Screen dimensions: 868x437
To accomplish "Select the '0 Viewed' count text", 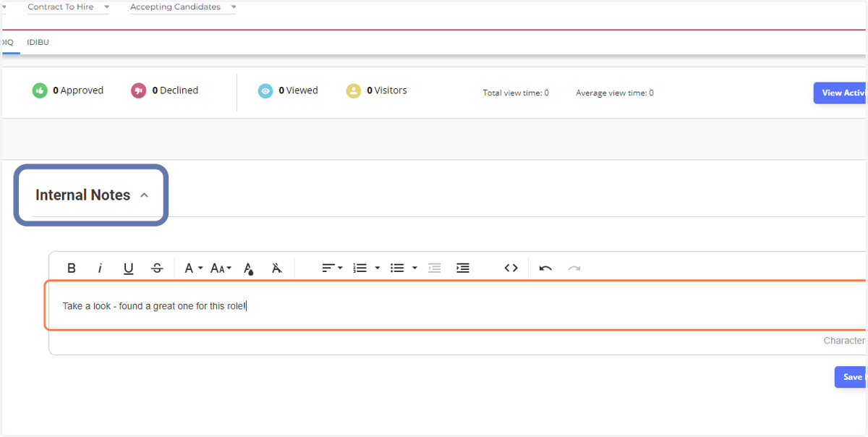I will (x=298, y=90).
